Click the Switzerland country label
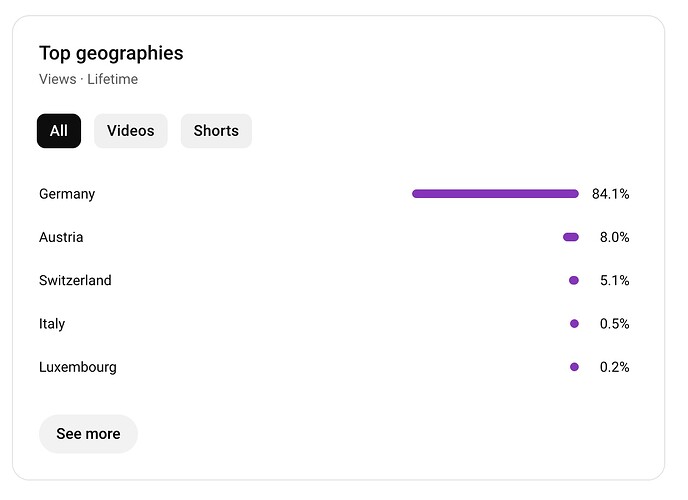This screenshot has width=688, height=500. coord(75,281)
